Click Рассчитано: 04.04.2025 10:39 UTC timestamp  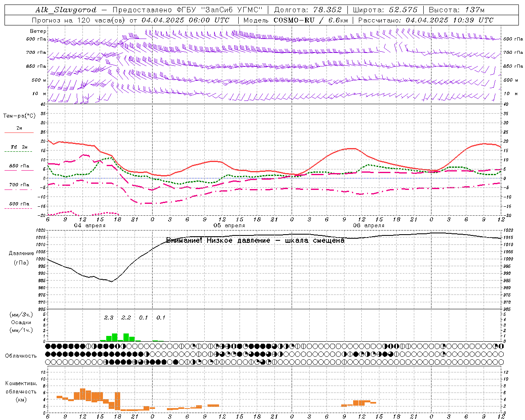coord(426,20)
